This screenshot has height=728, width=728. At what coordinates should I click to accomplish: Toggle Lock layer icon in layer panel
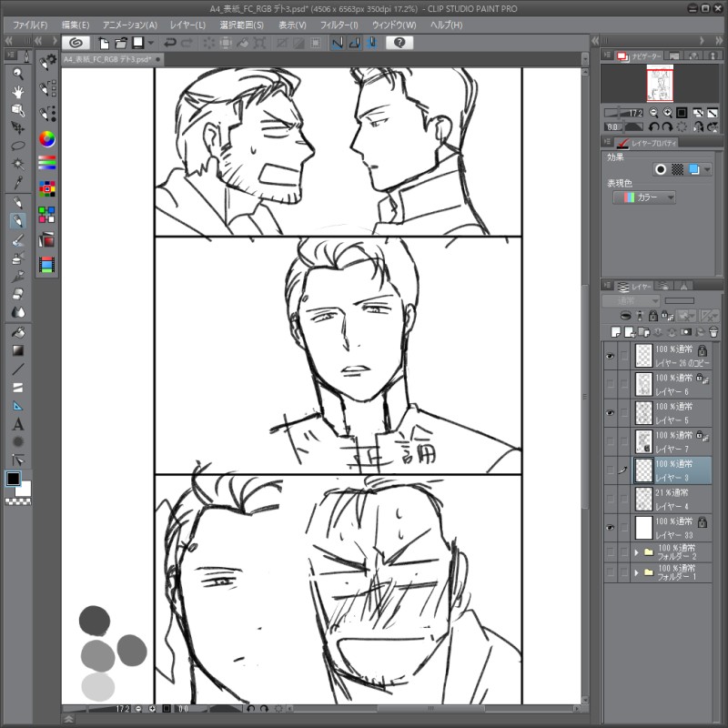pos(652,316)
